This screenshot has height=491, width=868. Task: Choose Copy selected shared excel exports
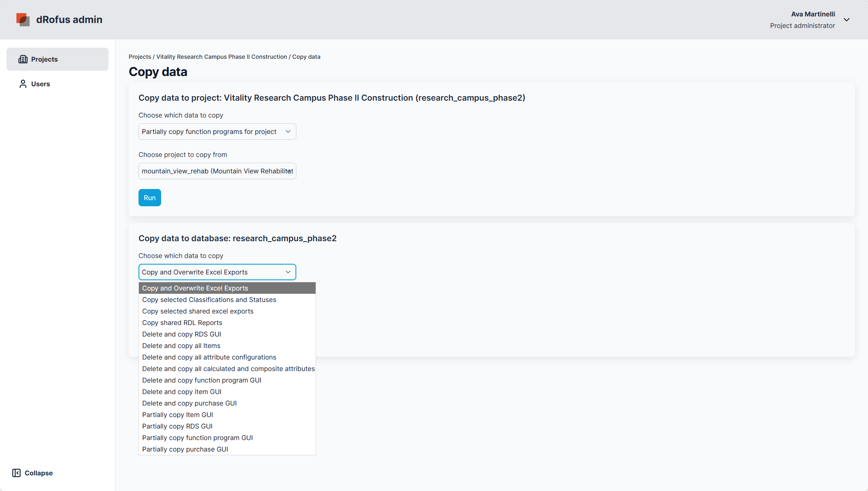pyautogui.click(x=227, y=311)
